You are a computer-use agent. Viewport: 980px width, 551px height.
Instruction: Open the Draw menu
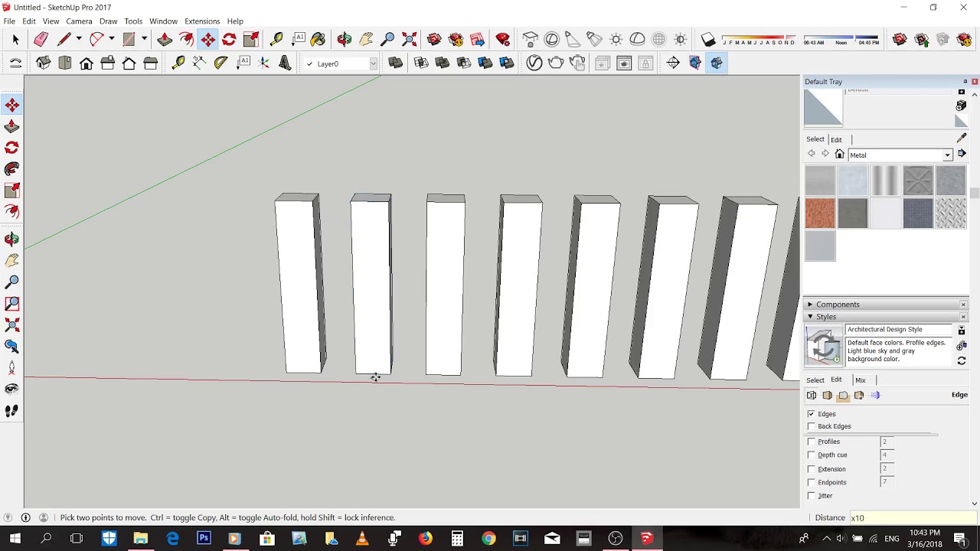tap(108, 21)
